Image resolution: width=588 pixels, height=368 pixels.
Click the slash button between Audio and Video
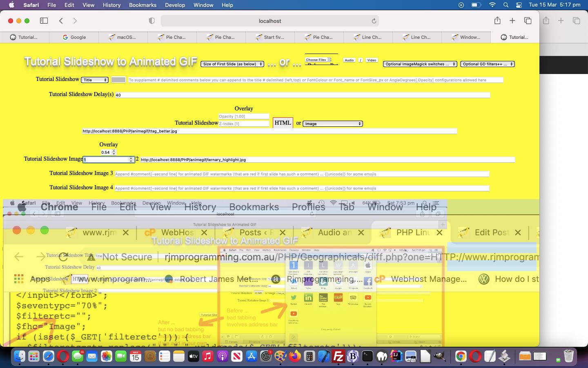[361, 60]
